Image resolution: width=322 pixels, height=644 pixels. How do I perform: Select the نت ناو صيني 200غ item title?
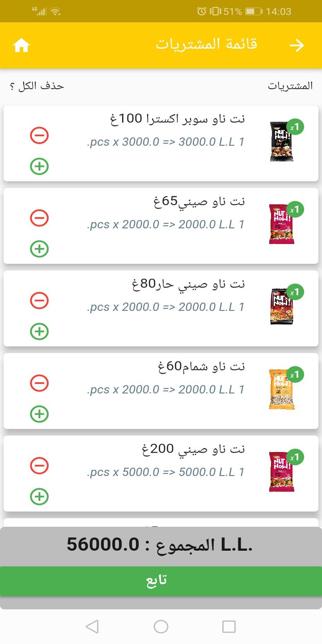coord(192,449)
